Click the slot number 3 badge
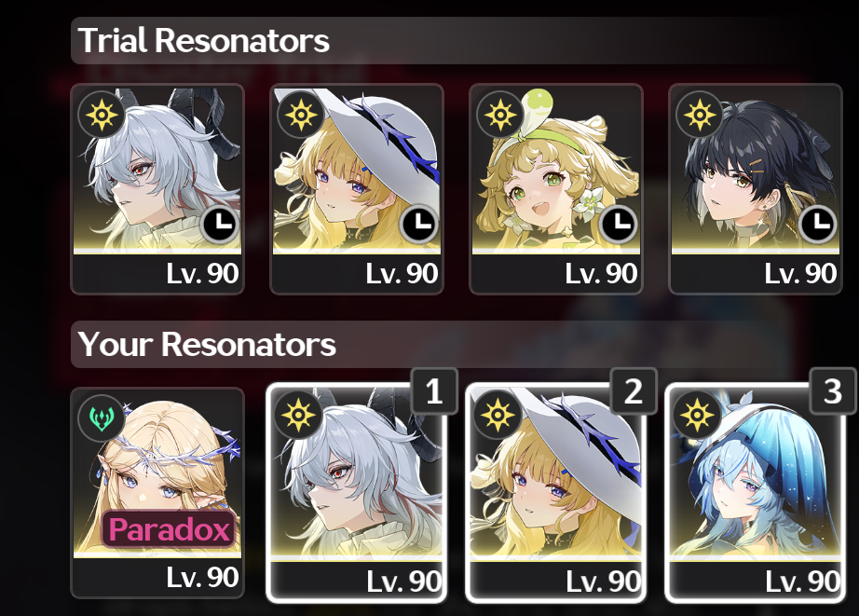The width and height of the screenshot is (859, 616). 833,391
